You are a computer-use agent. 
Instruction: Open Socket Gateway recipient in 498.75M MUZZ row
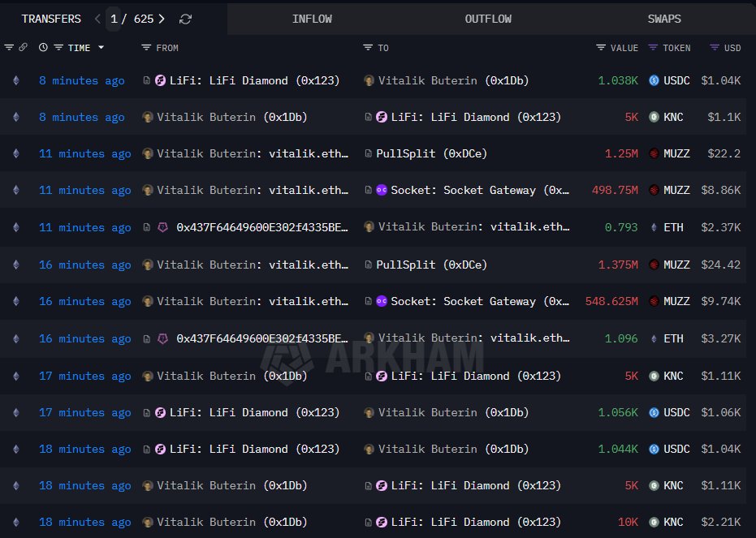point(480,190)
